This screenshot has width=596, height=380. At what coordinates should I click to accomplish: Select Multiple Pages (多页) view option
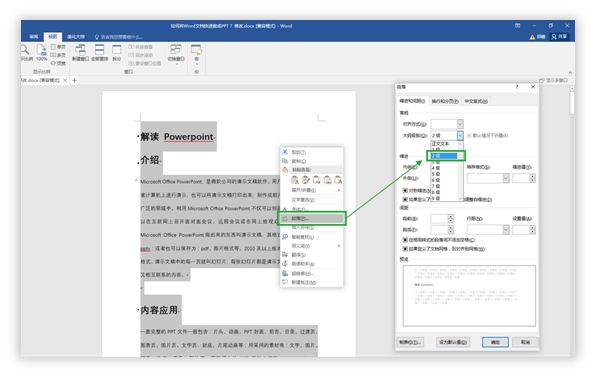click(x=58, y=55)
